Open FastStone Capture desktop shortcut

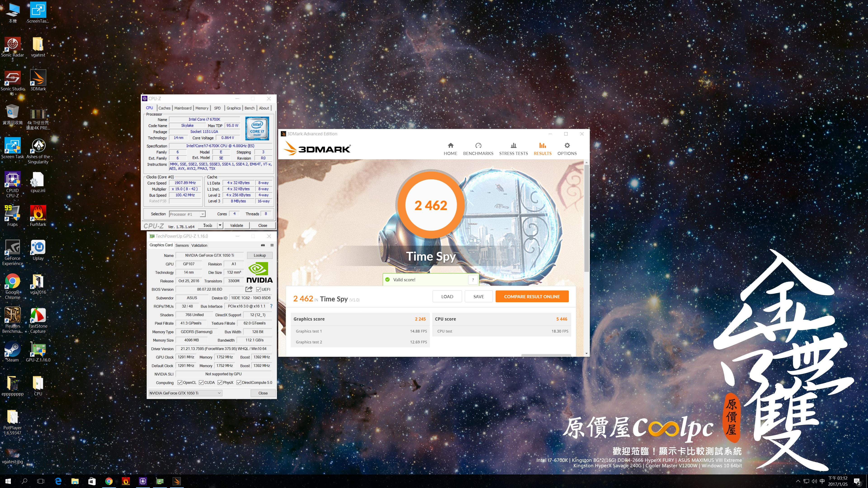point(38,320)
